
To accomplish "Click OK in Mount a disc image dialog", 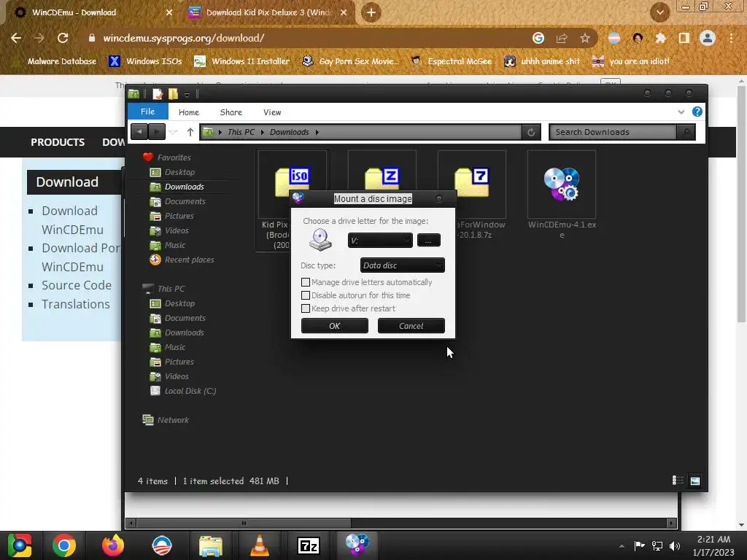I will (334, 326).
